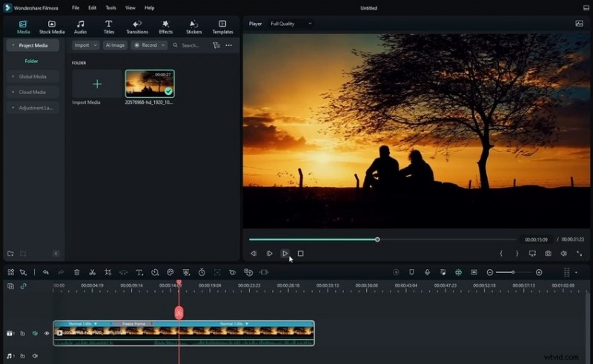Click the play frame-by-frame button

click(x=269, y=254)
